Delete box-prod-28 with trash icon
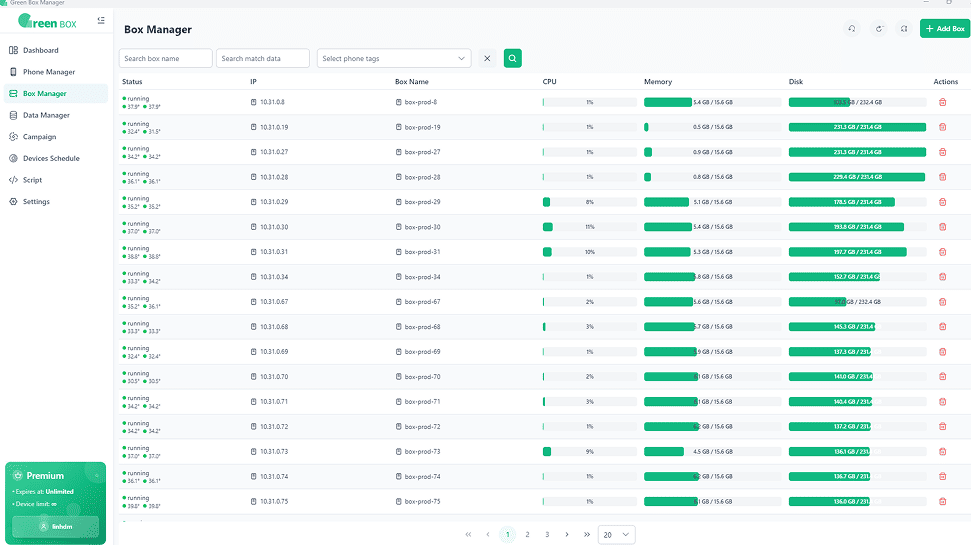Image resolution: width=971 pixels, height=545 pixels. point(943,177)
